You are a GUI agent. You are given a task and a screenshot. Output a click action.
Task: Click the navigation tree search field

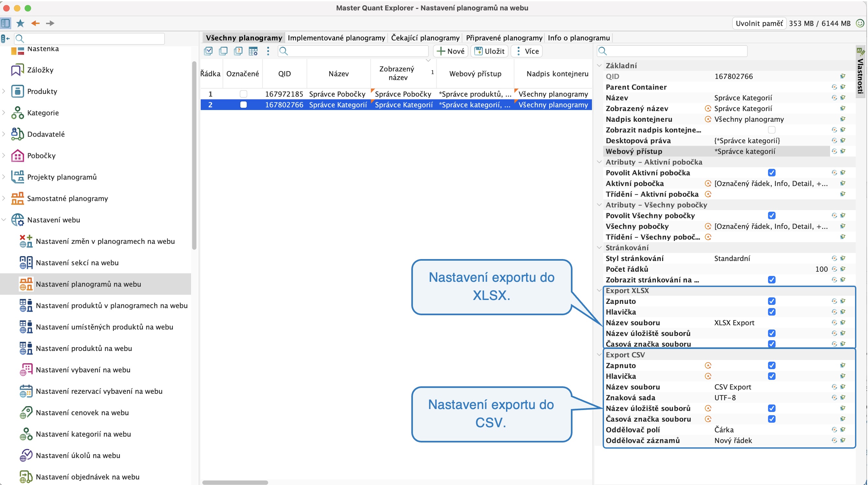[x=89, y=38]
